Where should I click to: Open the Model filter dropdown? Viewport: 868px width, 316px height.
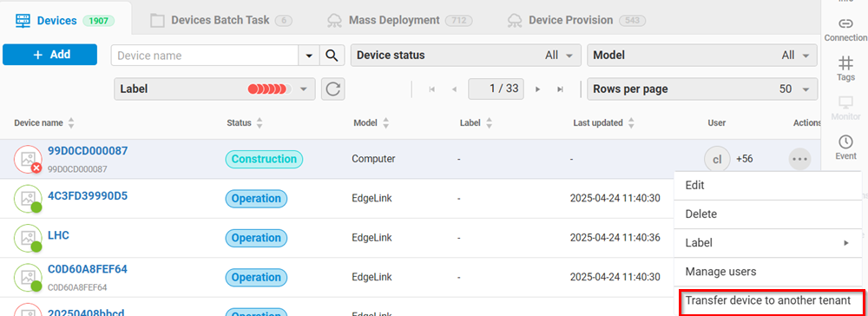click(702, 56)
